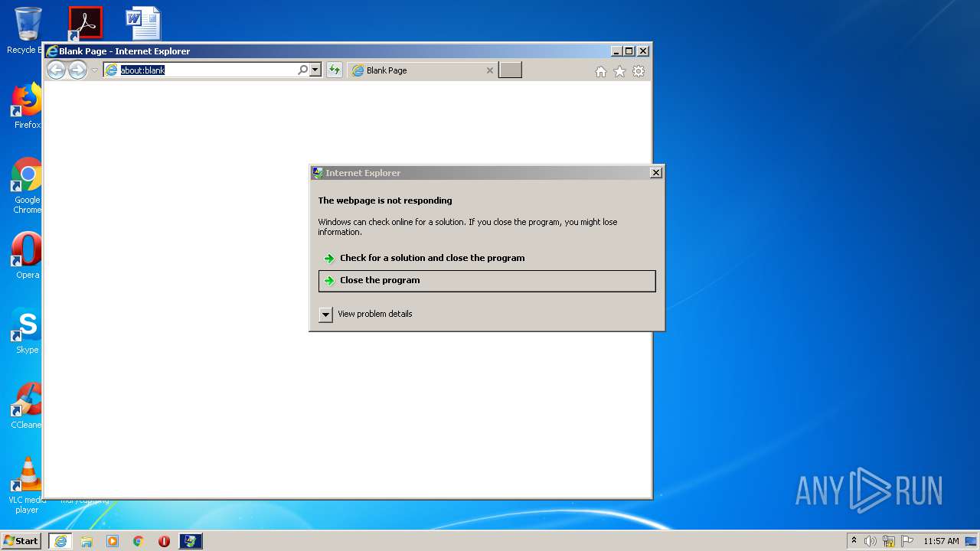Refresh the page with the green arrows
The height and width of the screenshot is (551, 980).
pyautogui.click(x=334, y=70)
